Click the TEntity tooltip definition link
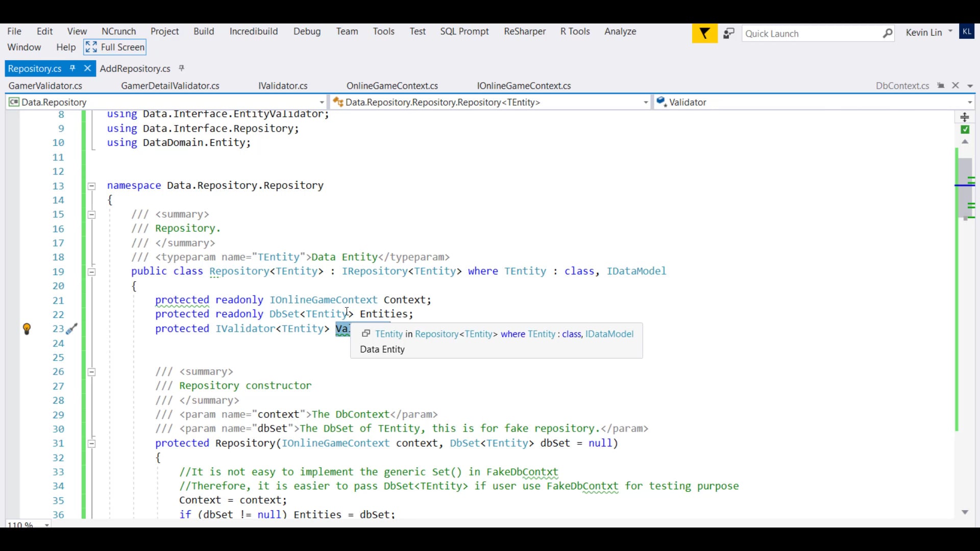This screenshot has height=551, width=980. coord(389,334)
